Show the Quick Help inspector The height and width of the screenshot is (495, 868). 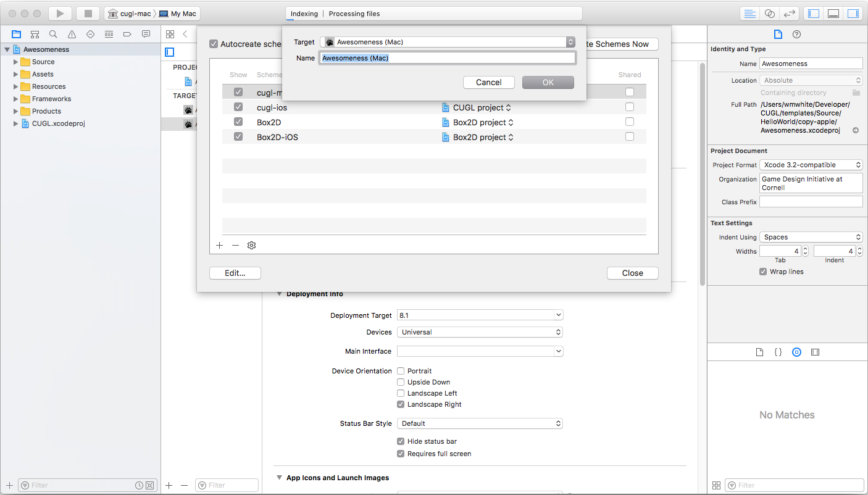click(x=796, y=35)
